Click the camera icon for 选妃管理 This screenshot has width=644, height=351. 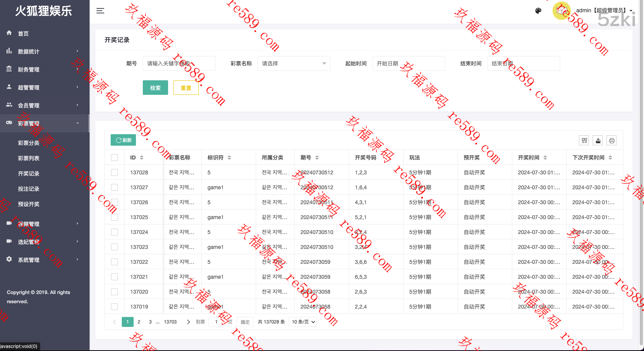coord(9,241)
